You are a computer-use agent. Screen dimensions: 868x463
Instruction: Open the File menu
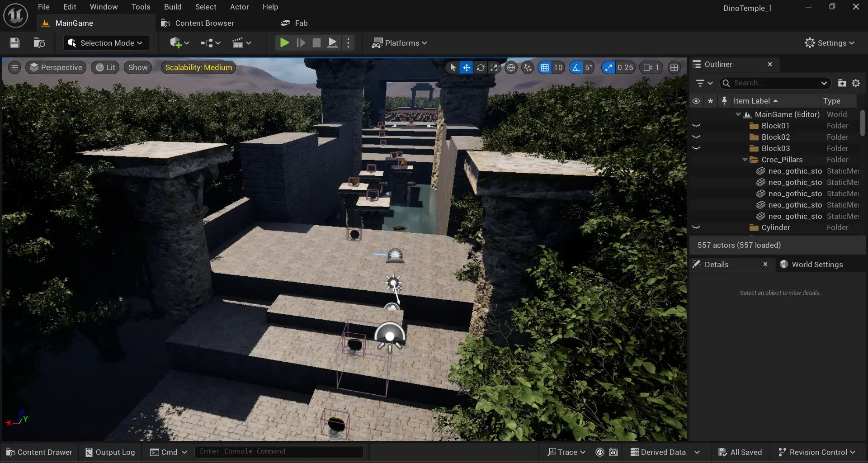44,7
